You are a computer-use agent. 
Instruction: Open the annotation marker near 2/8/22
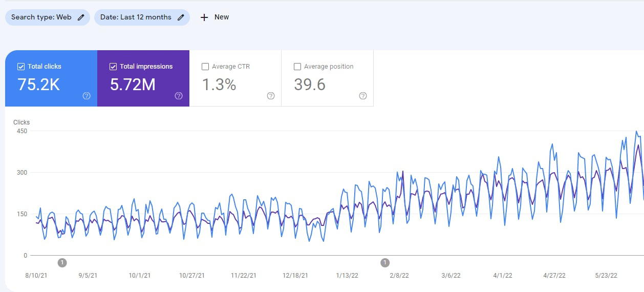[x=385, y=263]
